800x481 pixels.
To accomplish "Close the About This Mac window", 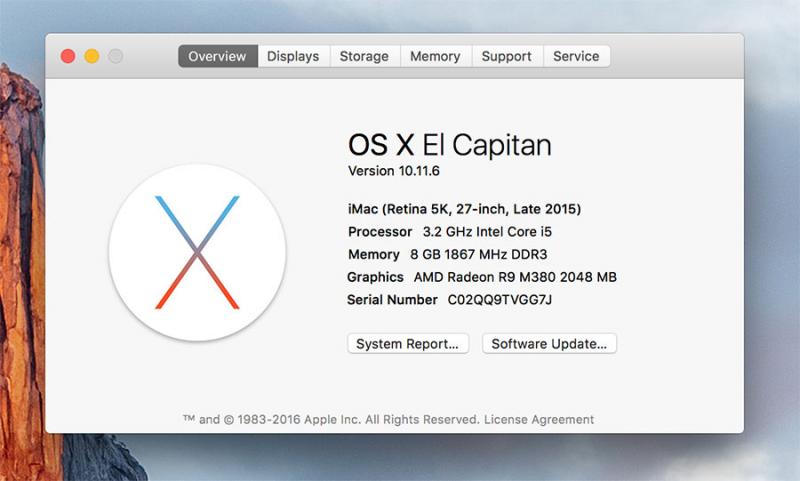I will coord(68,56).
